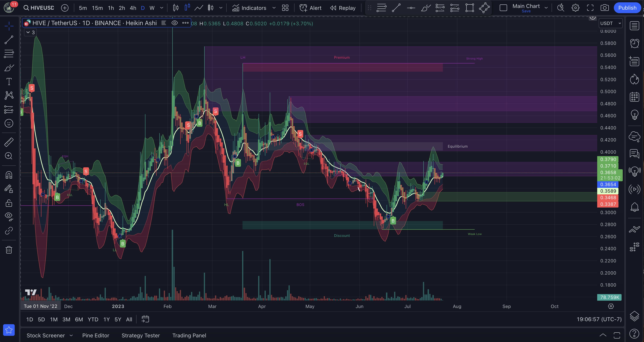Open the Strategy Tester tab
Image resolution: width=644 pixels, height=342 pixels.
[141, 335]
